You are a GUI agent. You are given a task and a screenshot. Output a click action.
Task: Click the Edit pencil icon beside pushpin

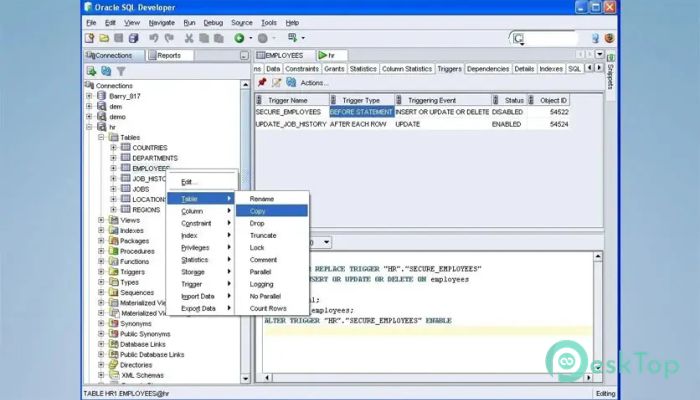[x=276, y=83]
